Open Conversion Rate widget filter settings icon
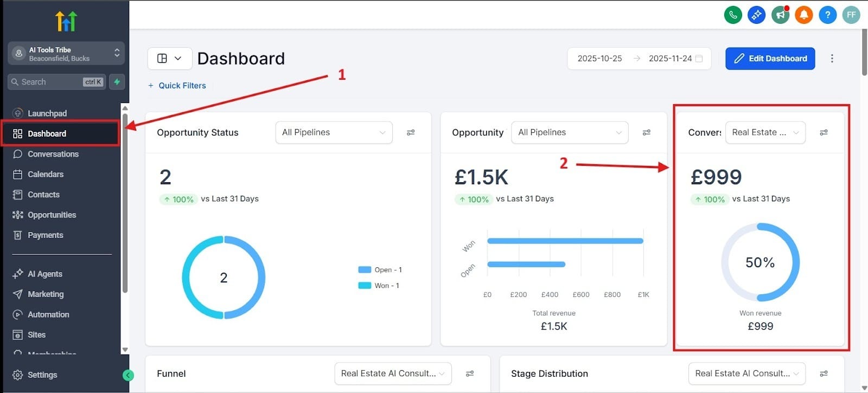Image resolution: width=868 pixels, height=393 pixels. tap(824, 132)
